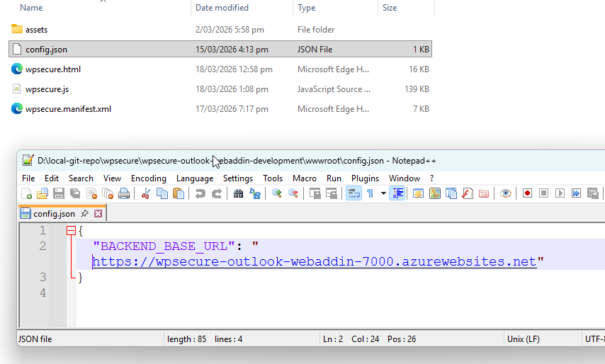Click the Print icon in toolbar
Viewport: 605px width, 364px height.
tap(124, 193)
